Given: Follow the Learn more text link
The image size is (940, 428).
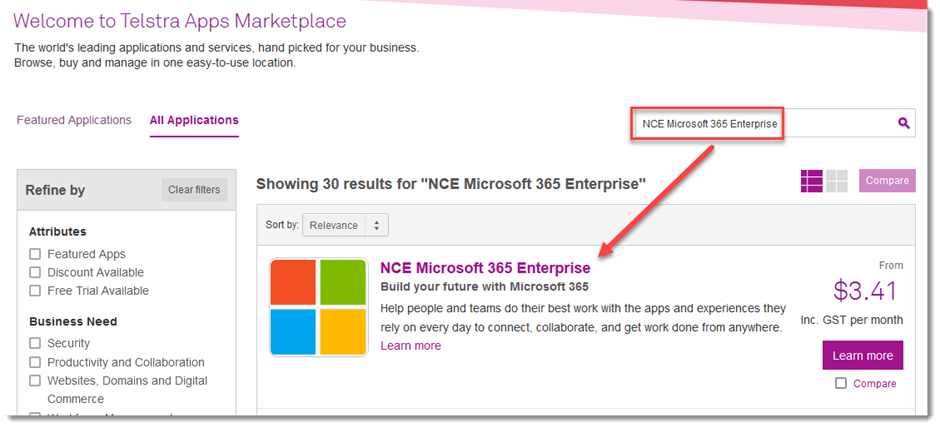Looking at the screenshot, I should coord(410,346).
